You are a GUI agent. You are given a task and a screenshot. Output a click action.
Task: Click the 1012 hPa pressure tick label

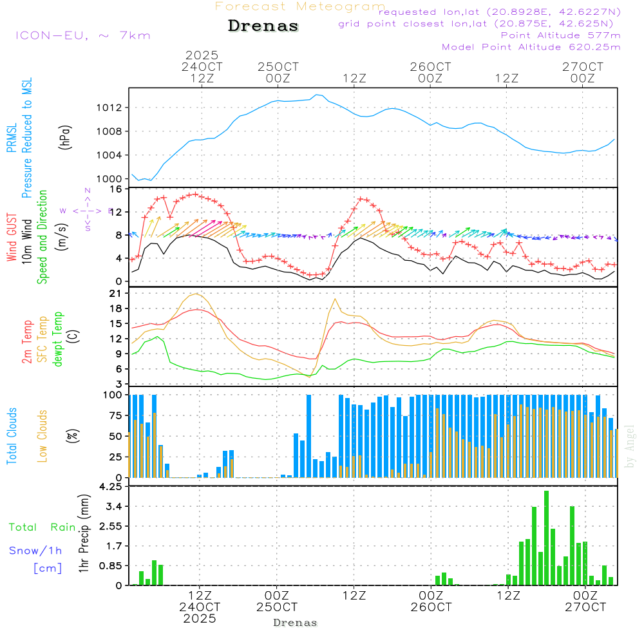coord(109,108)
